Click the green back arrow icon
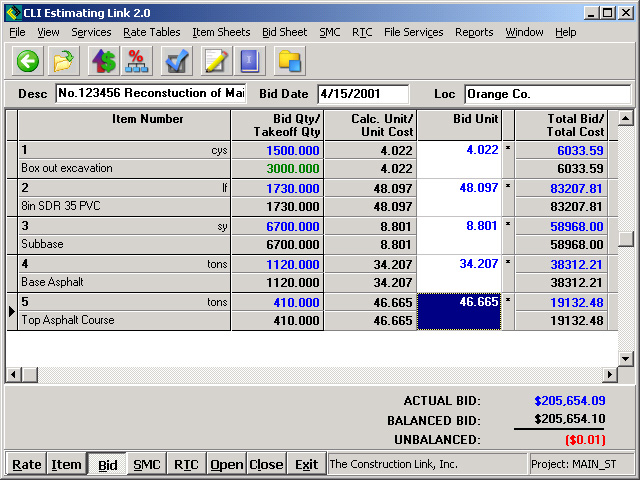640x480 pixels. tap(28, 61)
